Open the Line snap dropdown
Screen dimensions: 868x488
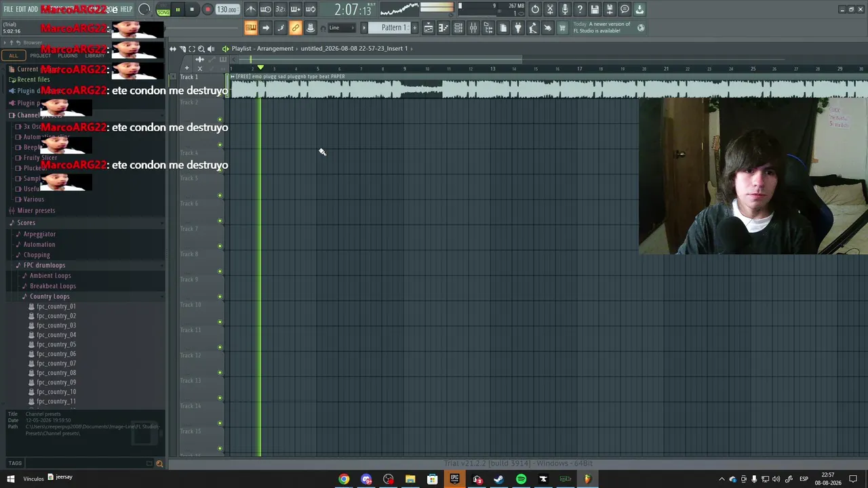342,28
